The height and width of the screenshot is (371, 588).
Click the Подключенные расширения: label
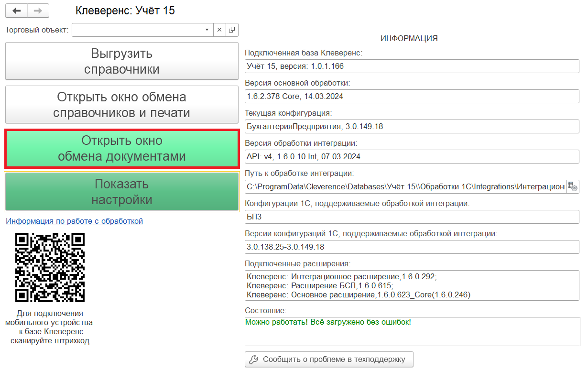click(x=298, y=263)
